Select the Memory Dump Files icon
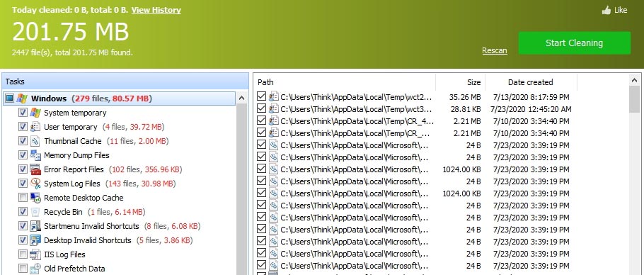Viewport: 644px width, 275px height. 35,155
